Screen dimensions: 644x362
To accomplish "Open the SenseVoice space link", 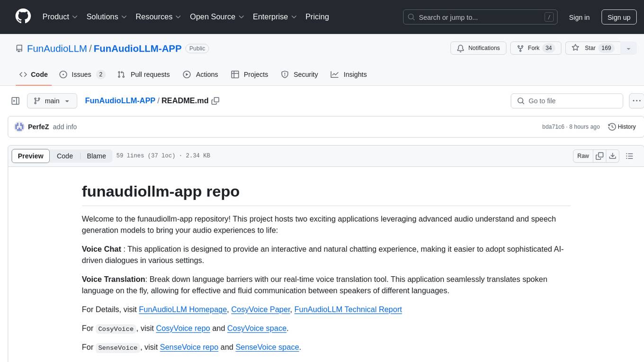I will [267, 347].
